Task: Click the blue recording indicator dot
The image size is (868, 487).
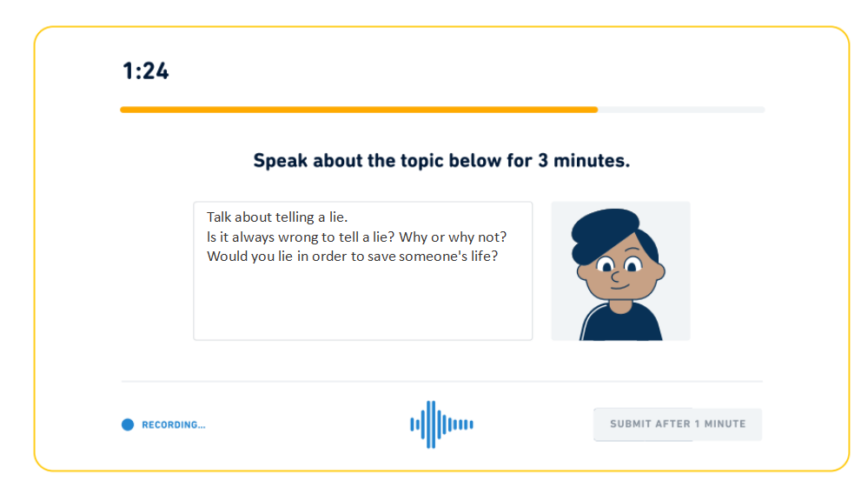Action: (128, 424)
